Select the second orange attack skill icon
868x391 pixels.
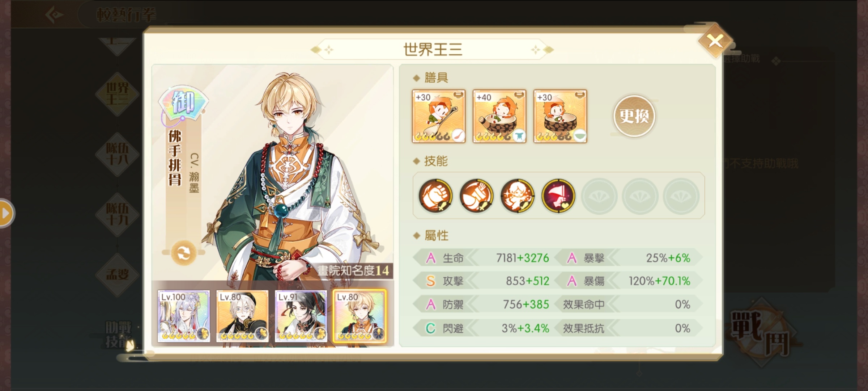476,195
